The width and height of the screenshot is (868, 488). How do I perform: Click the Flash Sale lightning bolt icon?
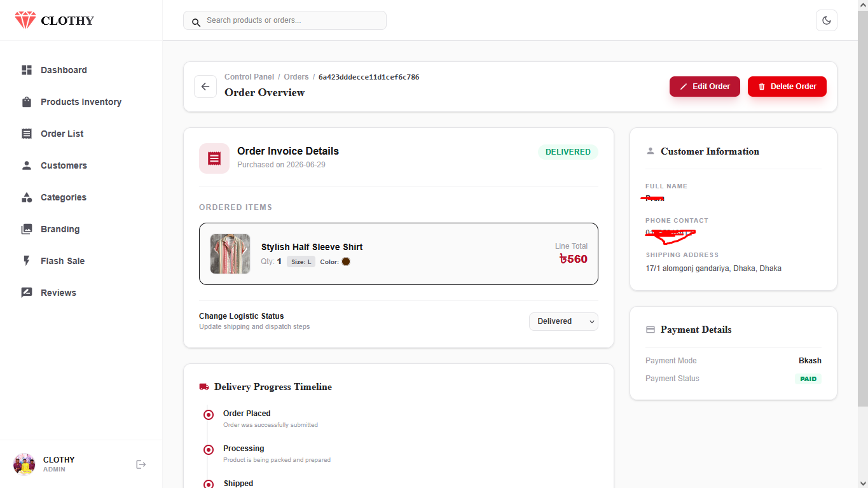(x=27, y=261)
